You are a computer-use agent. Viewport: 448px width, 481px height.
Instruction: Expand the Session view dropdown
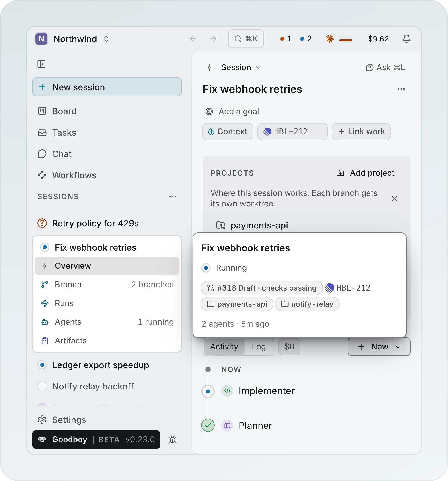point(241,67)
